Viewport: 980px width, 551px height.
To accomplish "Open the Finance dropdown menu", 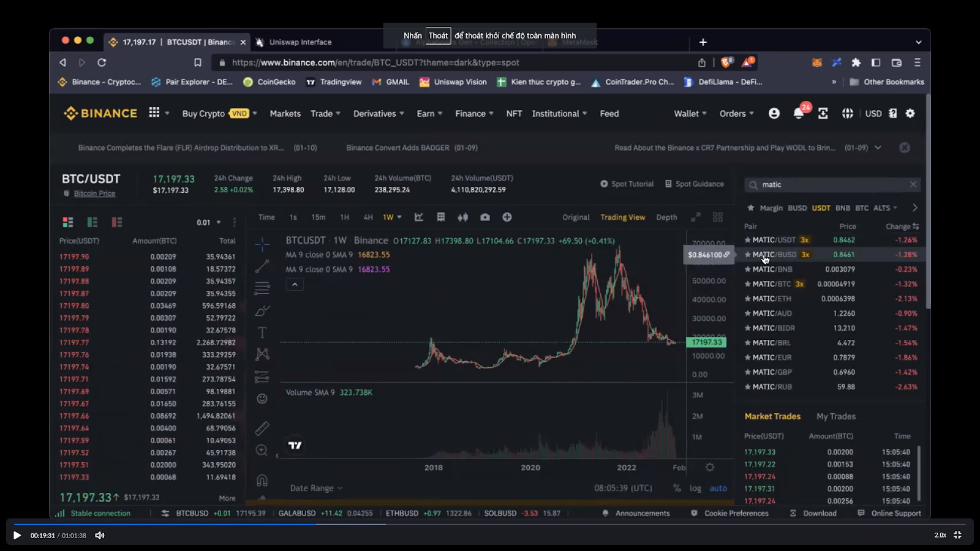I will click(474, 113).
